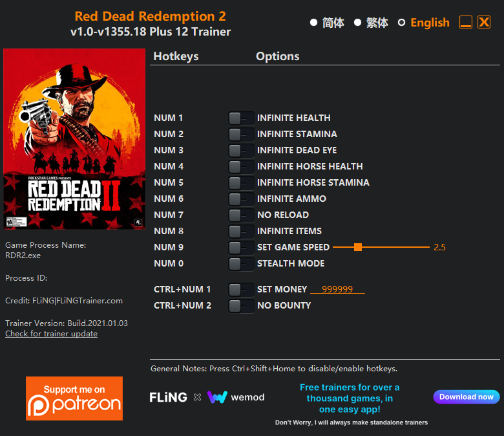504x436 pixels.
Task: Select Simplified Chinese language radio
Action: tap(313, 23)
